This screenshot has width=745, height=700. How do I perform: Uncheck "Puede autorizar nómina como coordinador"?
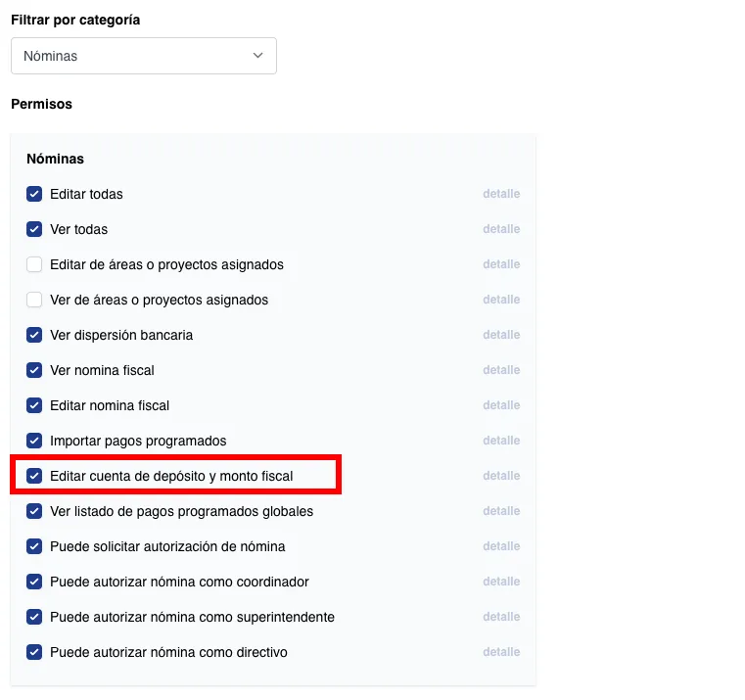pyautogui.click(x=34, y=582)
